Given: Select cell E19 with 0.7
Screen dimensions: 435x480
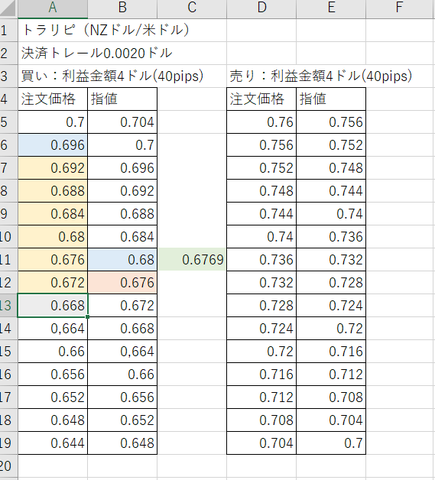Looking at the screenshot, I should (331, 443).
